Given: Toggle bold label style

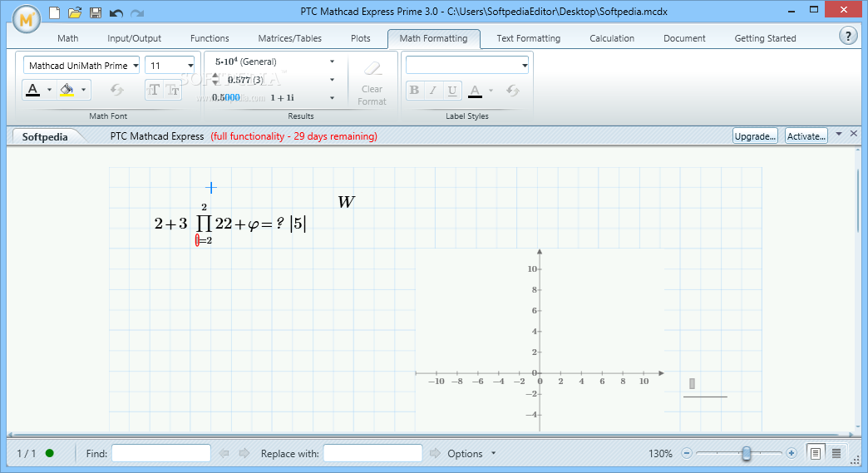Looking at the screenshot, I should pos(414,90).
